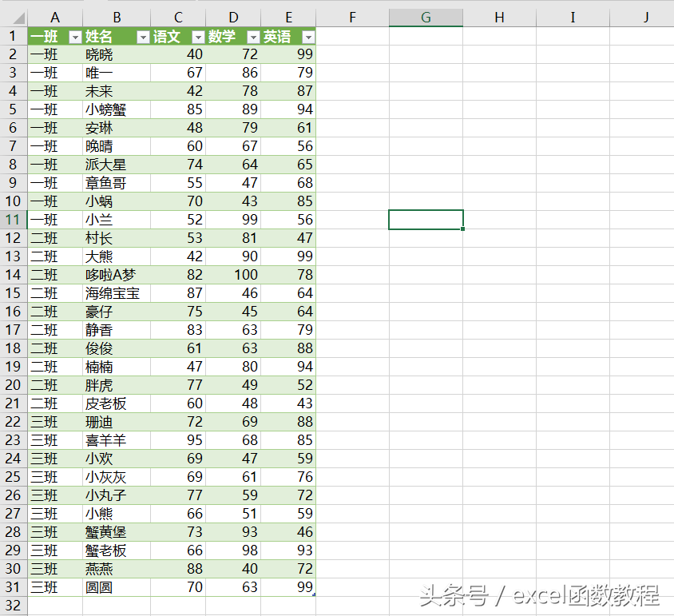
Task: Click the cell containing 小熊
Action: pyautogui.click(x=117, y=514)
